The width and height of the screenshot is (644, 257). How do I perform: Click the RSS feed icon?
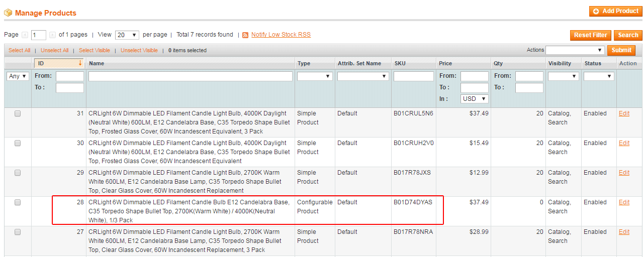pyautogui.click(x=245, y=35)
